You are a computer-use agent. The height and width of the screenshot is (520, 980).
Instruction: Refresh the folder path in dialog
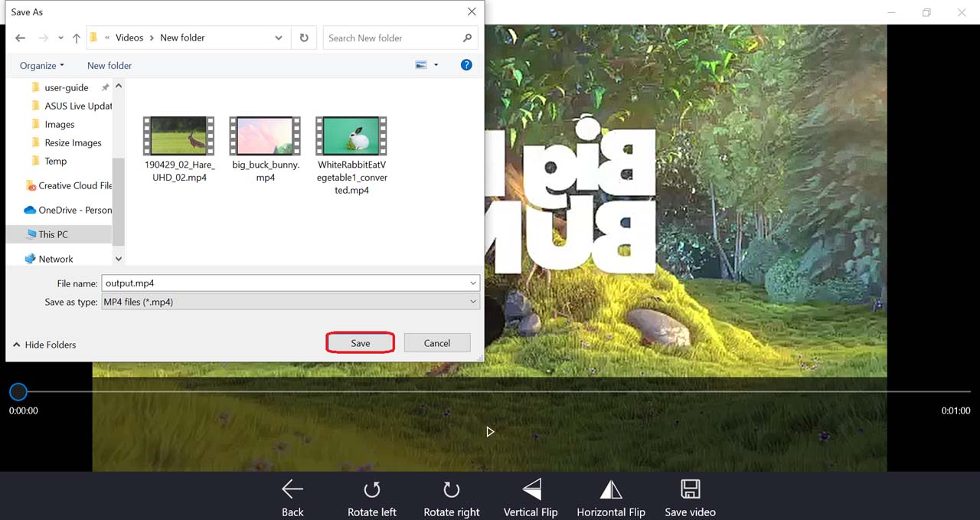click(304, 38)
